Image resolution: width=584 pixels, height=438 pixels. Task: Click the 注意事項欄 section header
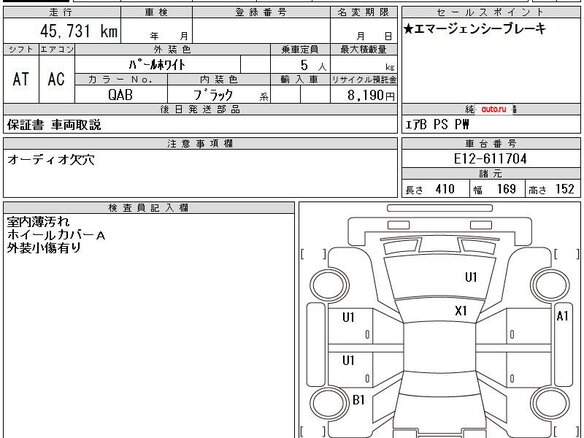[x=200, y=143]
